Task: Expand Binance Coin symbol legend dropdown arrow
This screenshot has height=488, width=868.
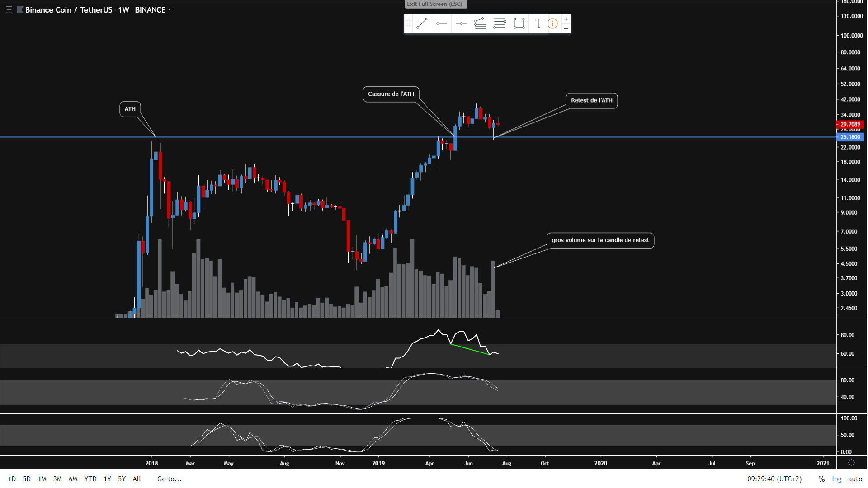Action: point(170,9)
